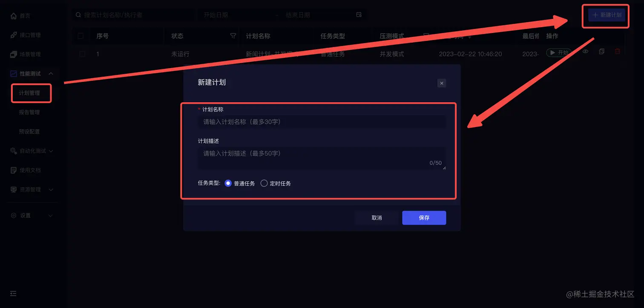644x308 pixels.
Task: Click the copy plan icon in operations column
Action: tap(601, 52)
